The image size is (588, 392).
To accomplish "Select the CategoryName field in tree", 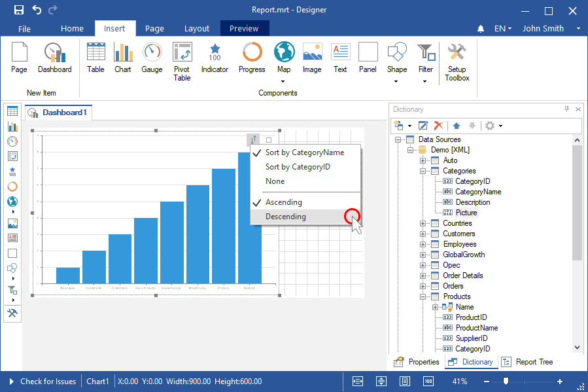I will 478,192.
